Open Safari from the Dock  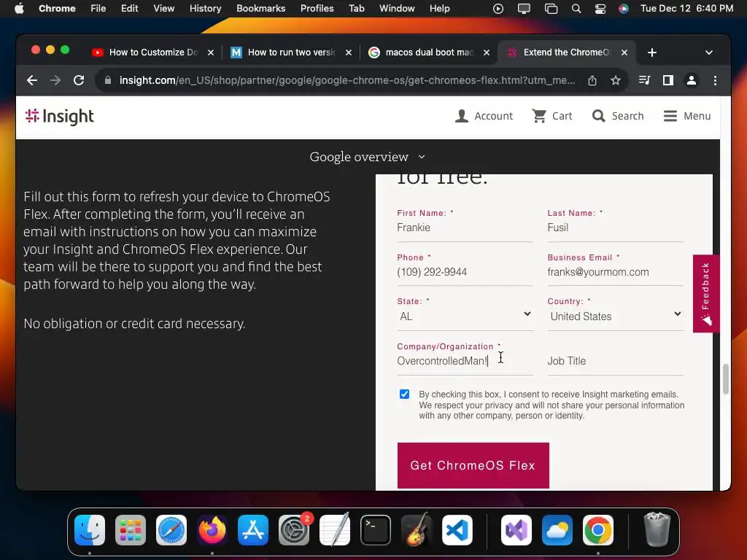click(x=171, y=530)
